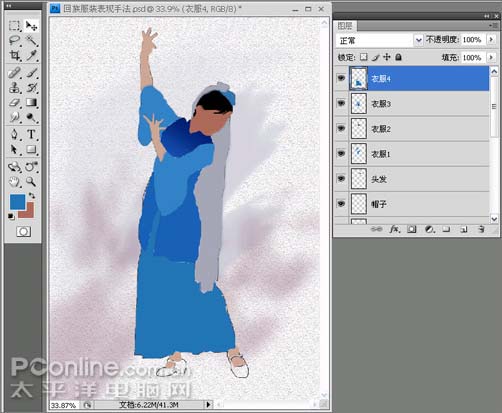
Task: Hide the 头发 layer
Action: (x=341, y=179)
